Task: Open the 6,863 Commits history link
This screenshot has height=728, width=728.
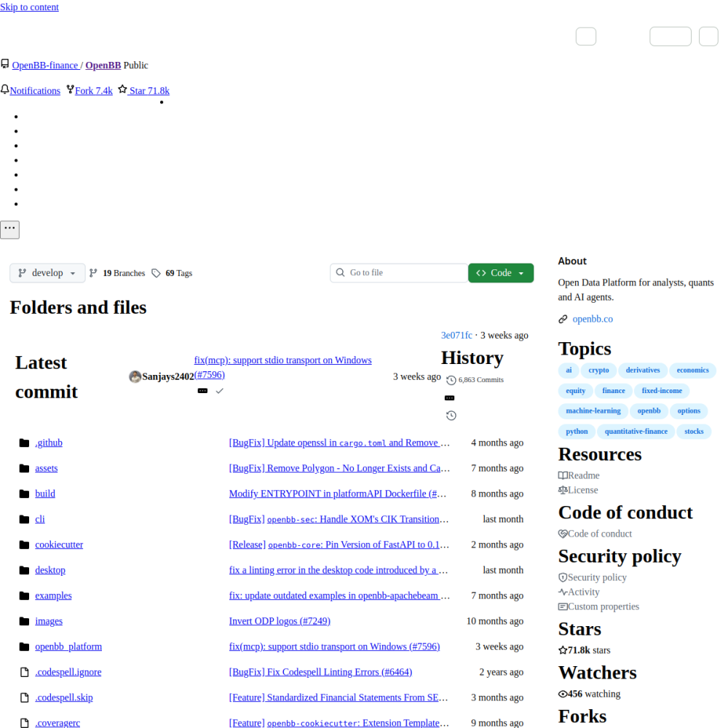Action: click(475, 380)
